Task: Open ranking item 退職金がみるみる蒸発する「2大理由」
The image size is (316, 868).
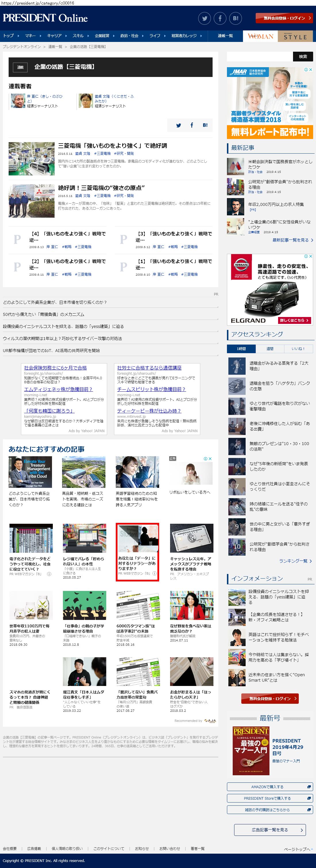Action: pos(279,366)
